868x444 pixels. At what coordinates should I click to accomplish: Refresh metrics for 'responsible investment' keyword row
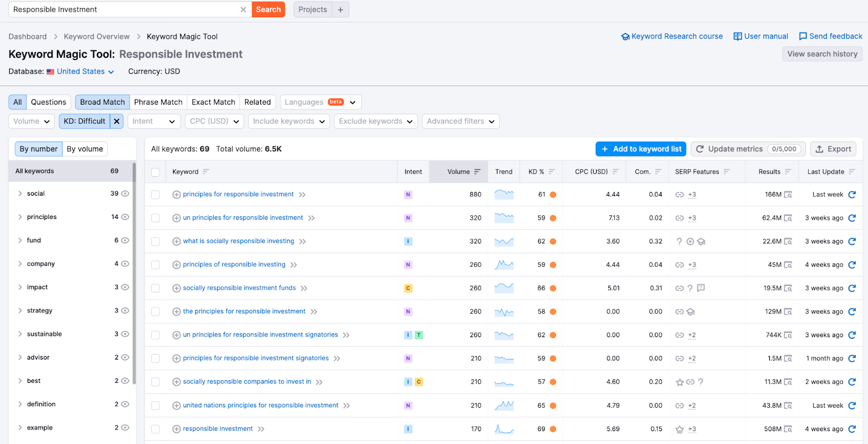(x=852, y=429)
